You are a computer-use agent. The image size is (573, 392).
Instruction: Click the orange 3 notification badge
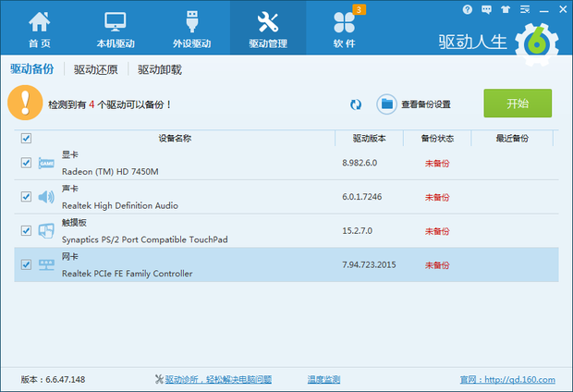tap(359, 9)
